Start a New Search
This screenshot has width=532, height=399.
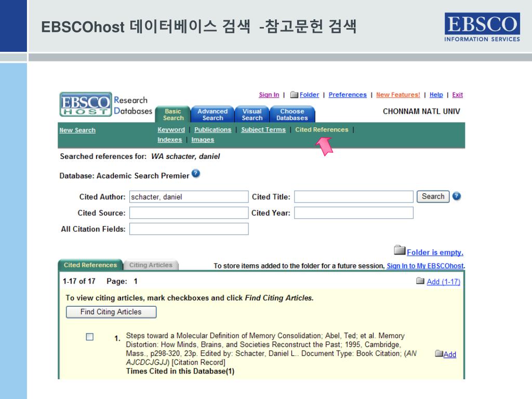[x=77, y=130]
